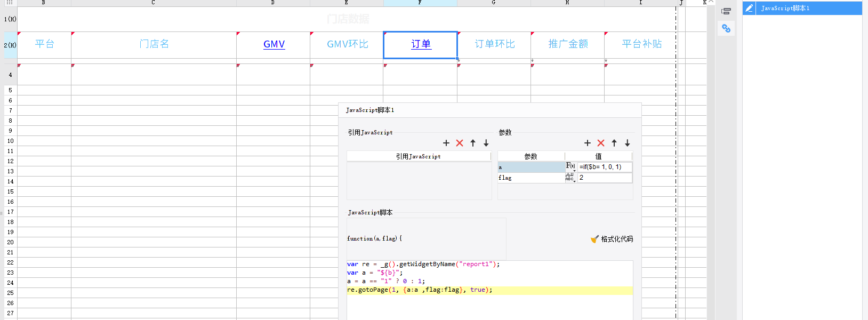Edit the flag value field containing 2

point(605,178)
